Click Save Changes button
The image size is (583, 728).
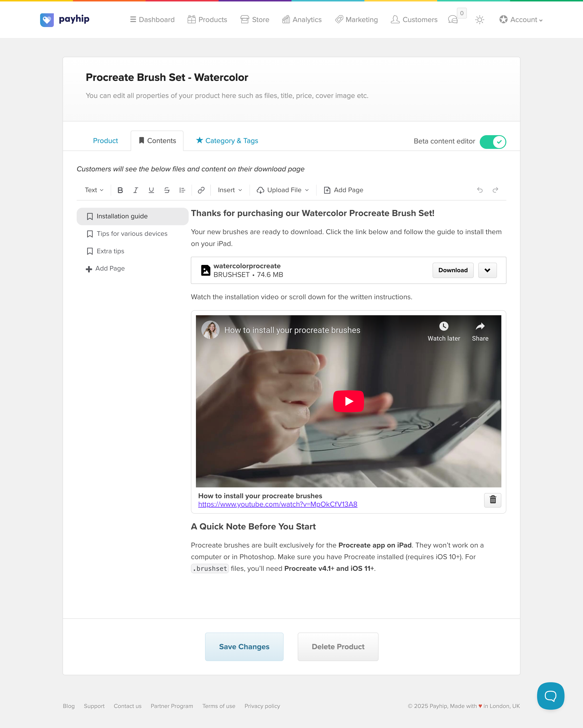click(x=244, y=647)
